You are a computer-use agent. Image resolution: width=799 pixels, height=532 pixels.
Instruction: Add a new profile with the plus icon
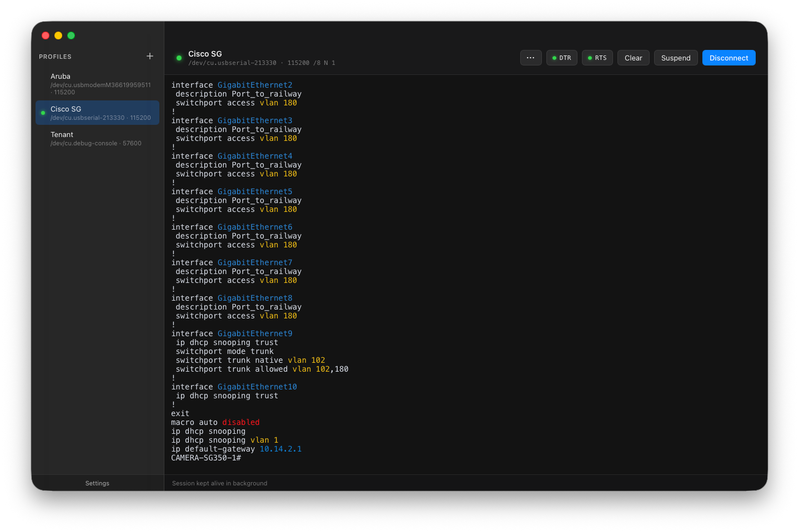point(150,56)
